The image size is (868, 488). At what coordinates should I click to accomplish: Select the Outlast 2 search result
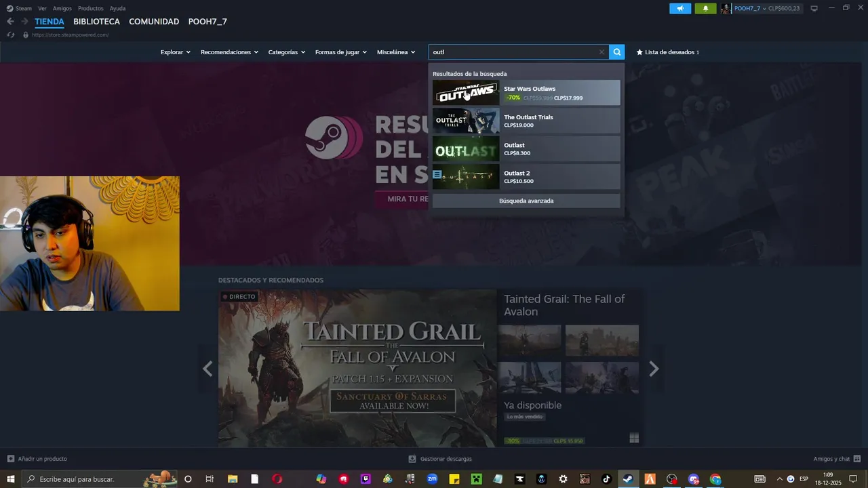point(526,177)
